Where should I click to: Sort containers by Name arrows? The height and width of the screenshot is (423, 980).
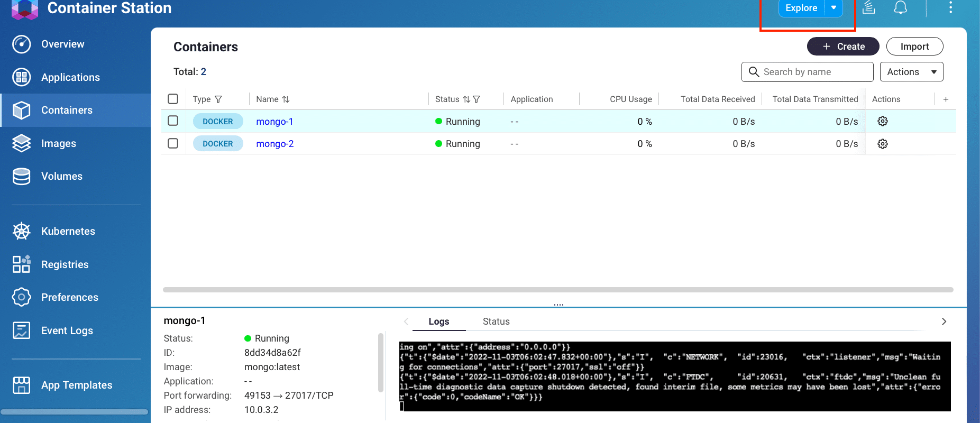click(286, 99)
